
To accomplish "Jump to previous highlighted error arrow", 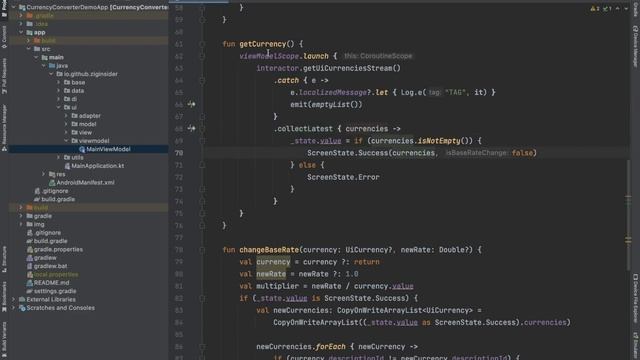I will (618, 8).
